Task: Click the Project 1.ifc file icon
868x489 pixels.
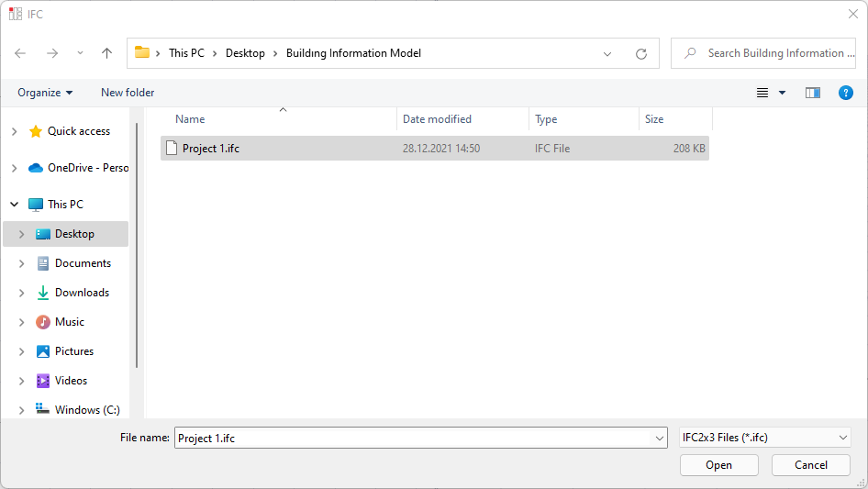Action: [x=172, y=148]
